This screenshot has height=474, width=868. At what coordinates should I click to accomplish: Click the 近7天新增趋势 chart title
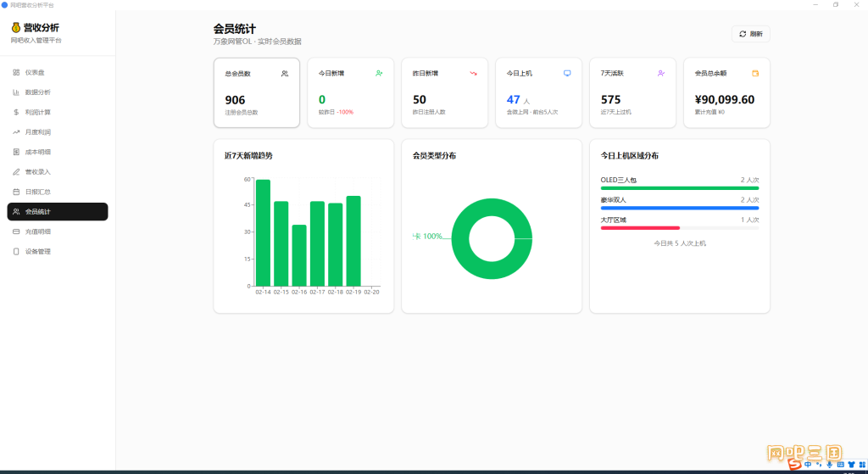tap(248, 156)
